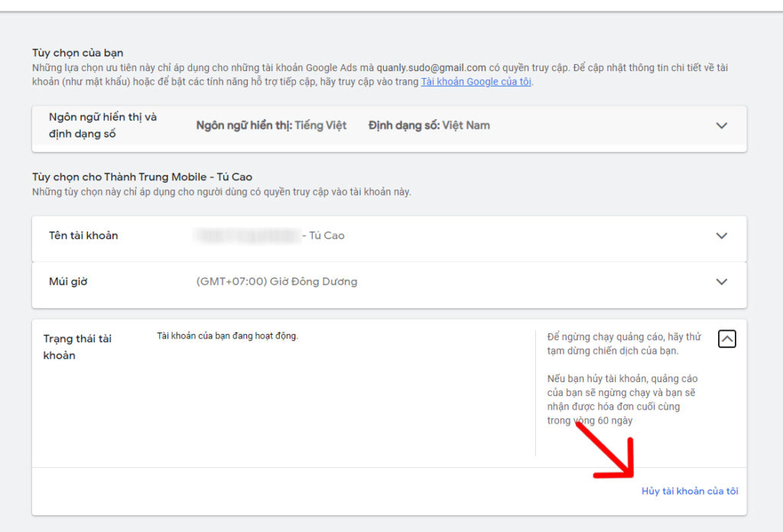The height and width of the screenshot is (532, 783).
Task: Expand the display language row chevron
Action: [721, 126]
